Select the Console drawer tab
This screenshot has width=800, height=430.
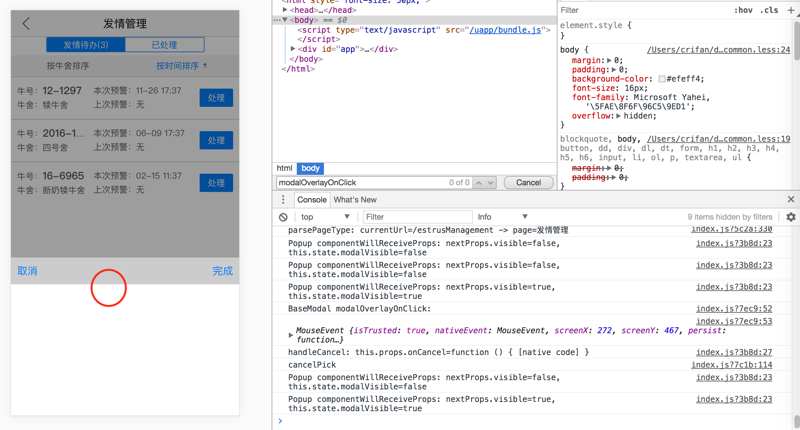(x=312, y=199)
